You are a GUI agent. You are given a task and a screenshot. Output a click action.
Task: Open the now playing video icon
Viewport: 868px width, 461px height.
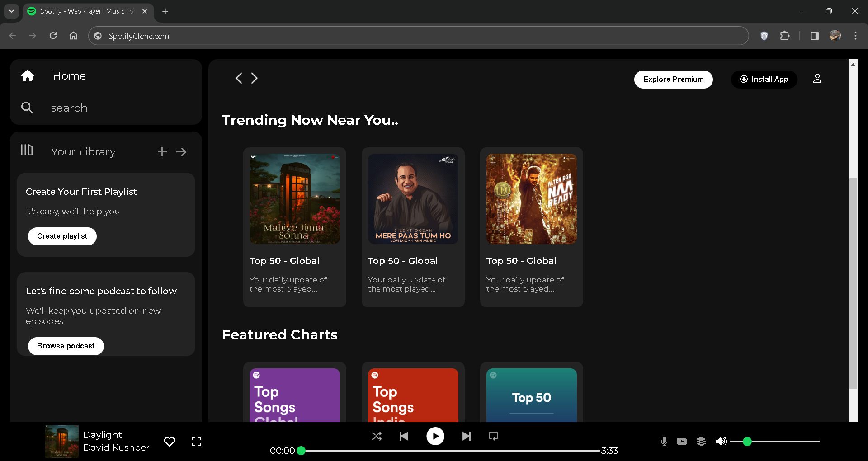682,442
